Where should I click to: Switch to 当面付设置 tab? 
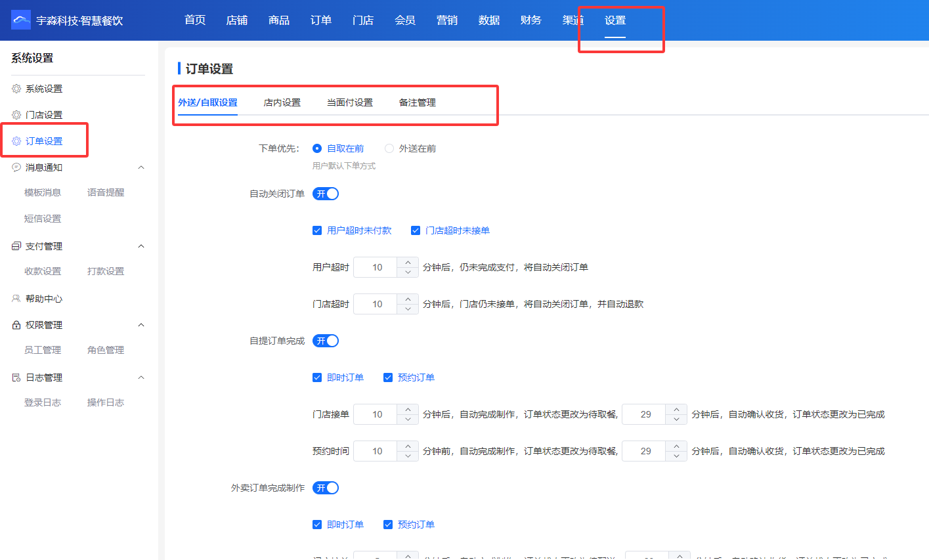[350, 102]
